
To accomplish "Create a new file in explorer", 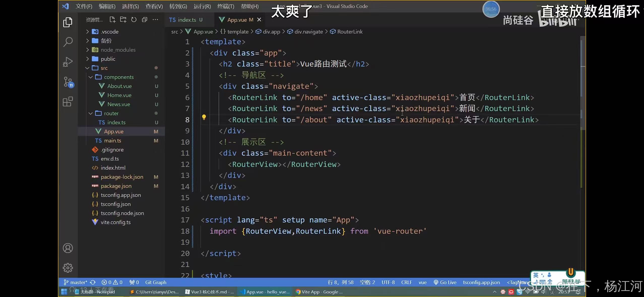I will pos(112,20).
